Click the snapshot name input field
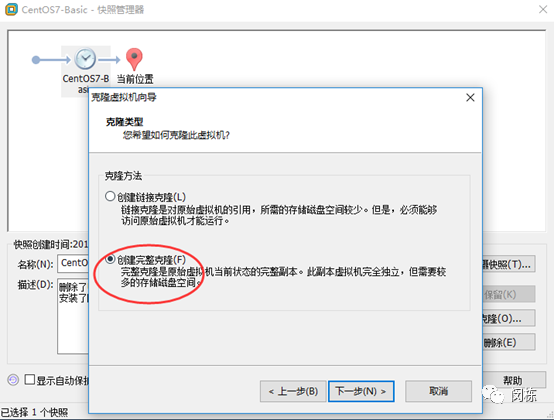 click(x=73, y=263)
